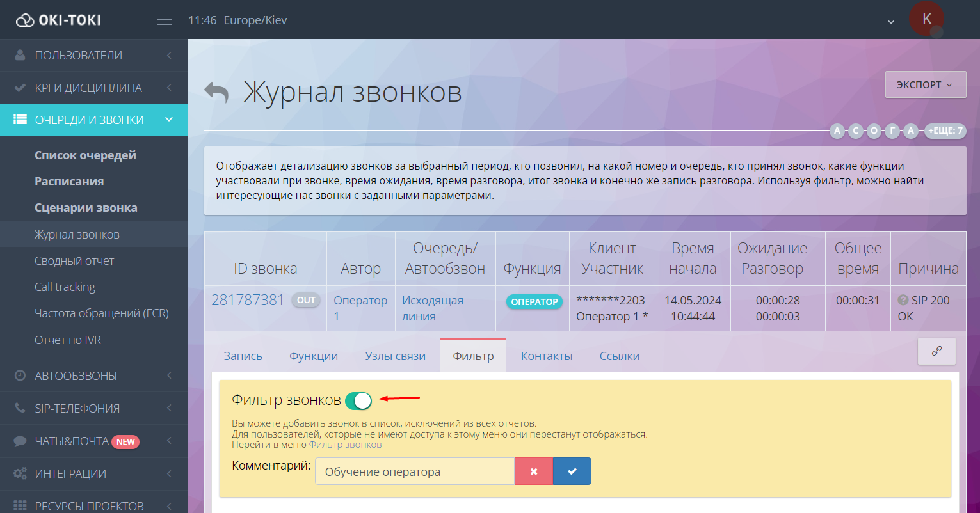Switch to the Ссылки tab

[620, 356]
